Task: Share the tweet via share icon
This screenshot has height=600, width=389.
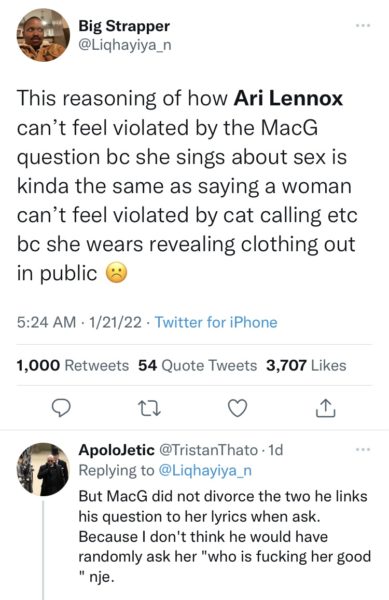Action: click(326, 408)
